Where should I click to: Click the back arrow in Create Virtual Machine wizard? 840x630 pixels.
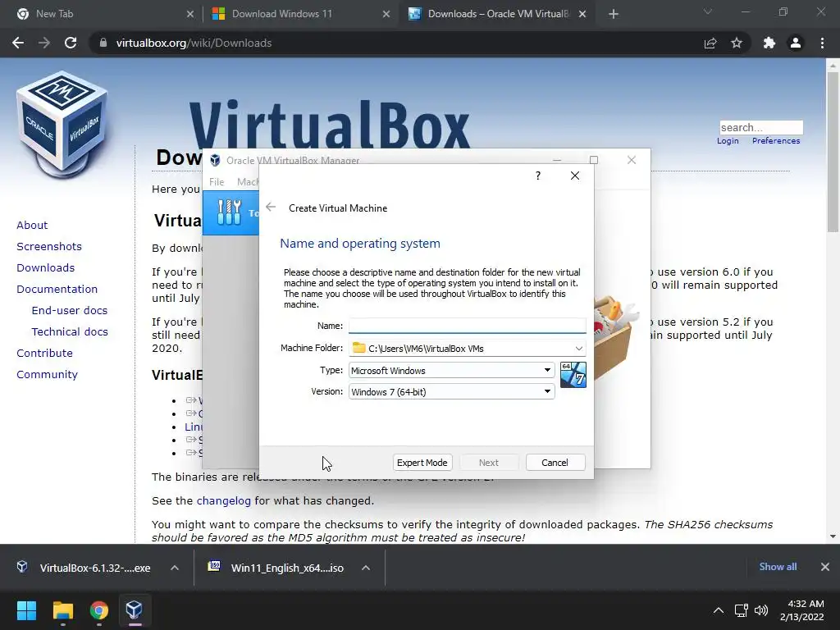tap(271, 208)
